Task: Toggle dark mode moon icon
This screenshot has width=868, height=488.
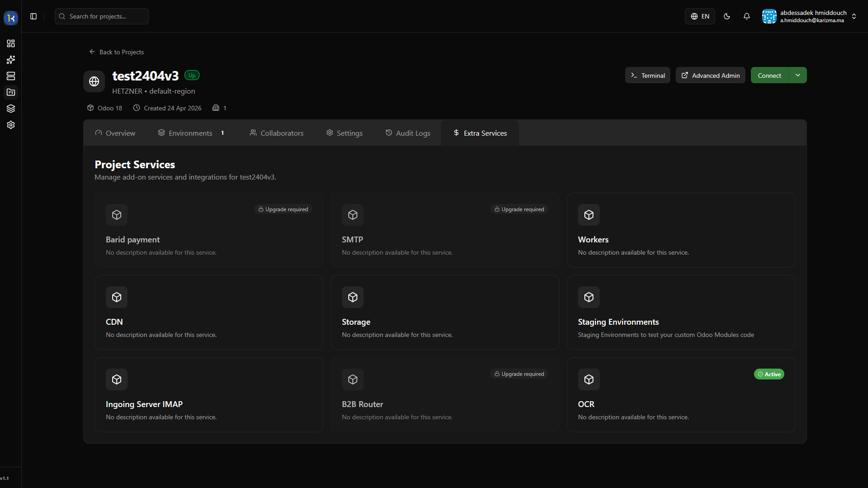Action: point(727,16)
